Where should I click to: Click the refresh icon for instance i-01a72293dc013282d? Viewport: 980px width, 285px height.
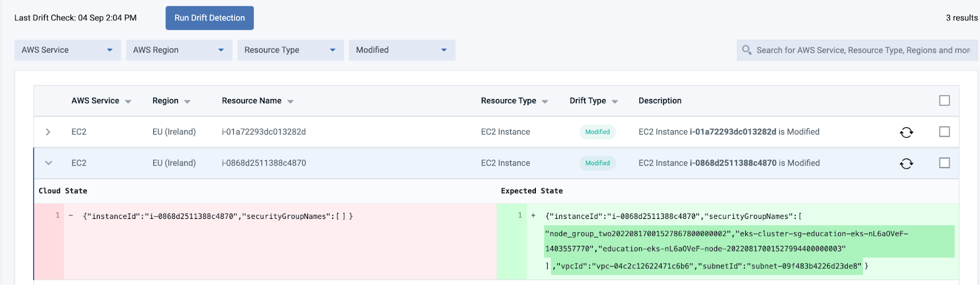coord(907,132)
